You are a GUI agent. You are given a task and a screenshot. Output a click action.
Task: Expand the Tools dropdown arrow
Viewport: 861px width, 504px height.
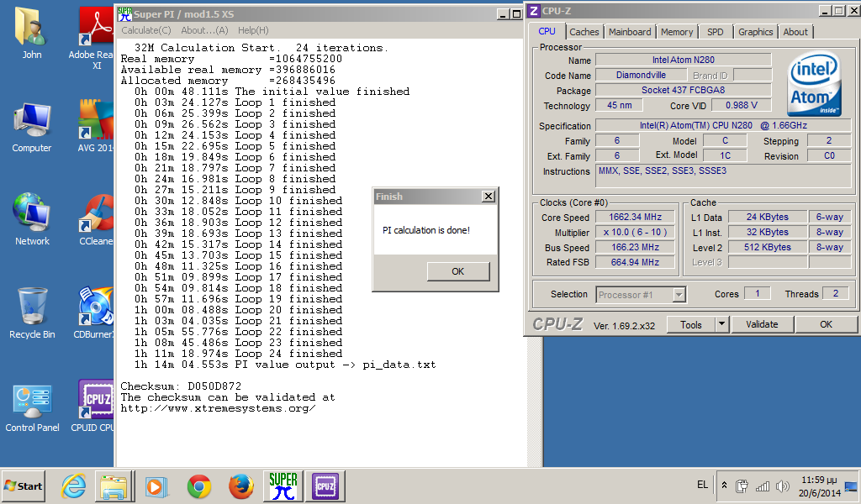pyautogui.click(x=721, y=325)
